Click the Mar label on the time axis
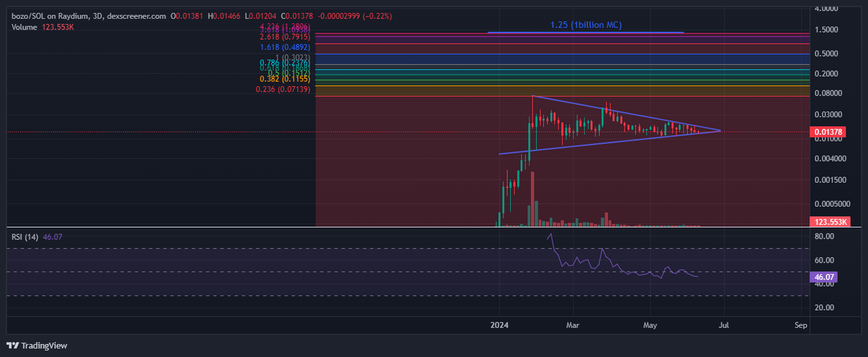Image resolution: width=868 pixels, height=357 pixels. 574,325
